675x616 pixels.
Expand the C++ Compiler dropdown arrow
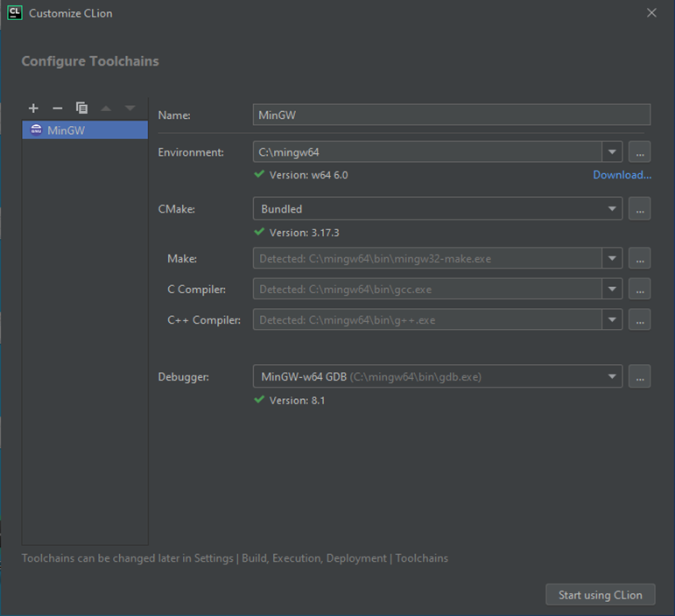pos(612,319)
